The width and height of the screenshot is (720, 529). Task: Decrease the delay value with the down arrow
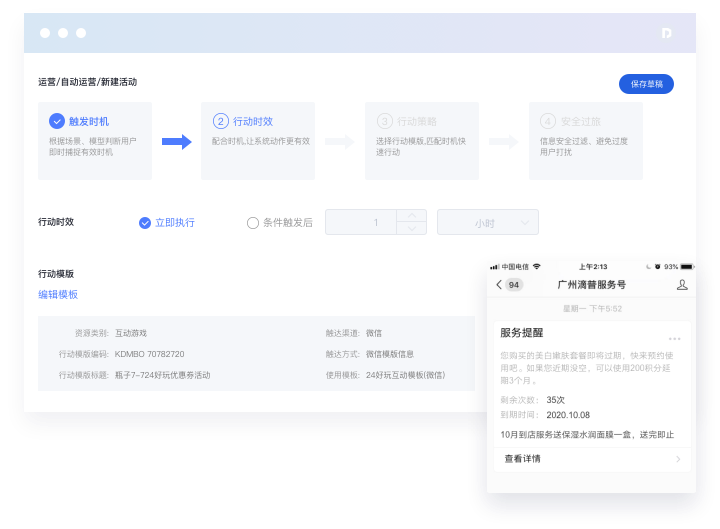pos(411,230)
